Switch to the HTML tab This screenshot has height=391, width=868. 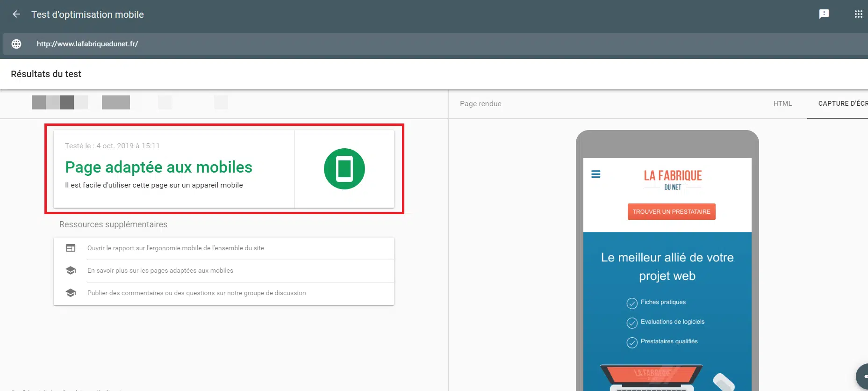coord(782,104)
